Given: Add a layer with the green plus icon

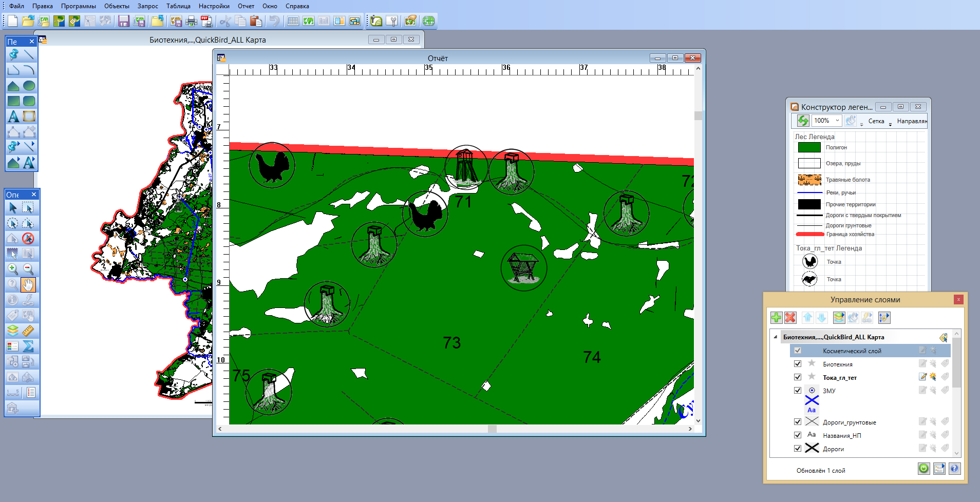Looking at the screenshot, I should [777, 318].
